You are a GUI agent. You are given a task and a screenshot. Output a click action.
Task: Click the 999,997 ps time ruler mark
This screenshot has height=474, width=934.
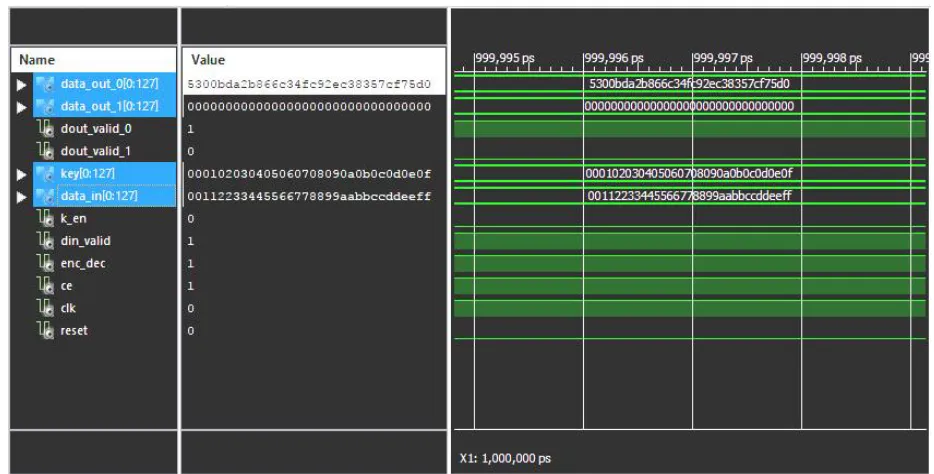tap(723, 58)
